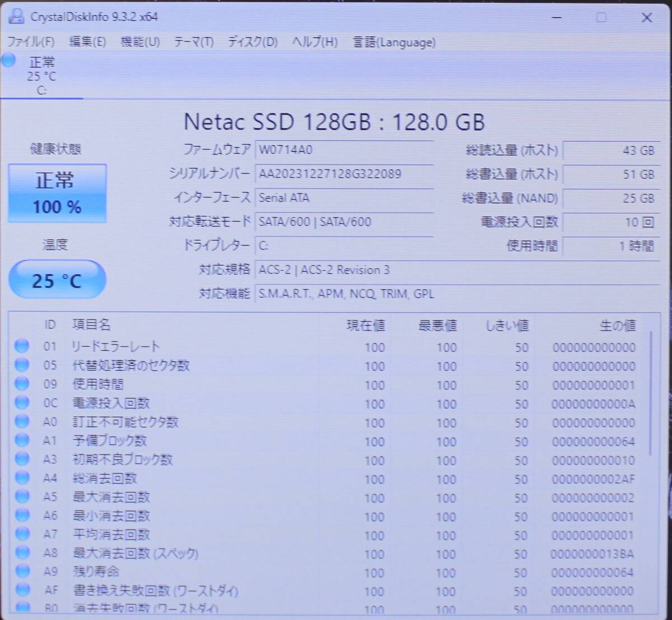Screen dimensions: 672x620
Task: Open the テーマ(T) menu
Action: 193,42
